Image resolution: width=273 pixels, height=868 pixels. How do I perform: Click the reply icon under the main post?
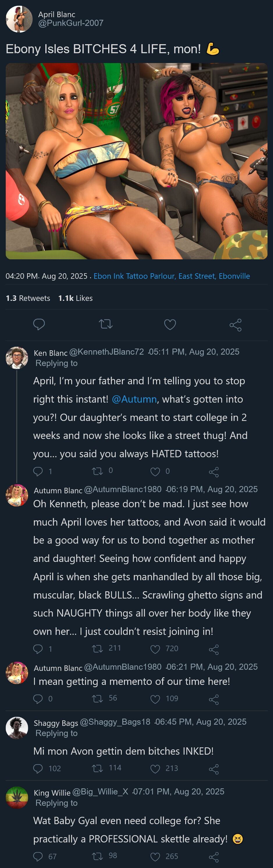(39, 324)
